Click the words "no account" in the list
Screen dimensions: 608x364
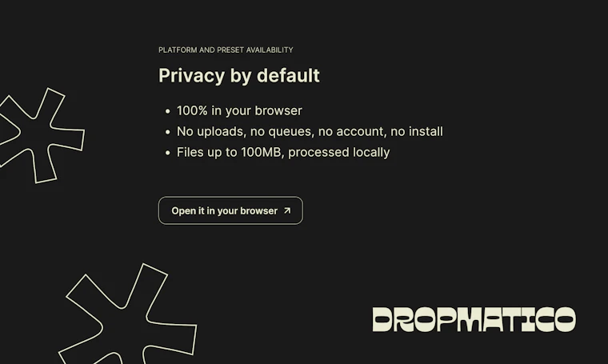[x=362, y=132]
